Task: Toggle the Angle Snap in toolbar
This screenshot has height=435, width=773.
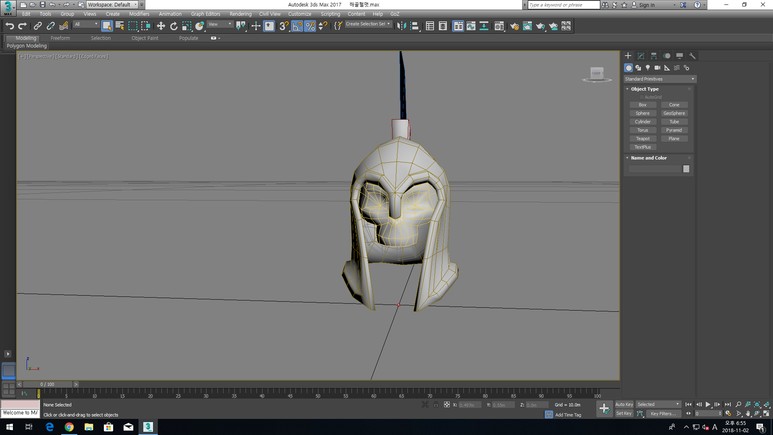Action: (297, 26)
